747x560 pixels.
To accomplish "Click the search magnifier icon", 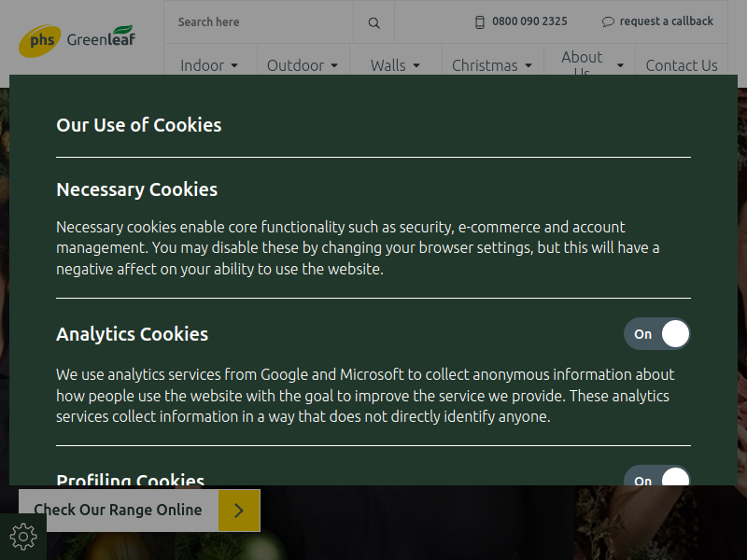I will tap(374, 22).
